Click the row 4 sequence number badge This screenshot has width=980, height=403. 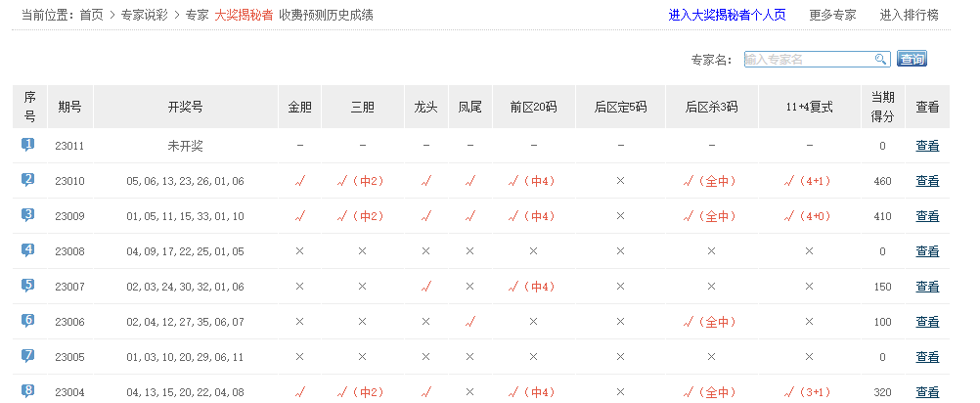(x=28, y=250)
